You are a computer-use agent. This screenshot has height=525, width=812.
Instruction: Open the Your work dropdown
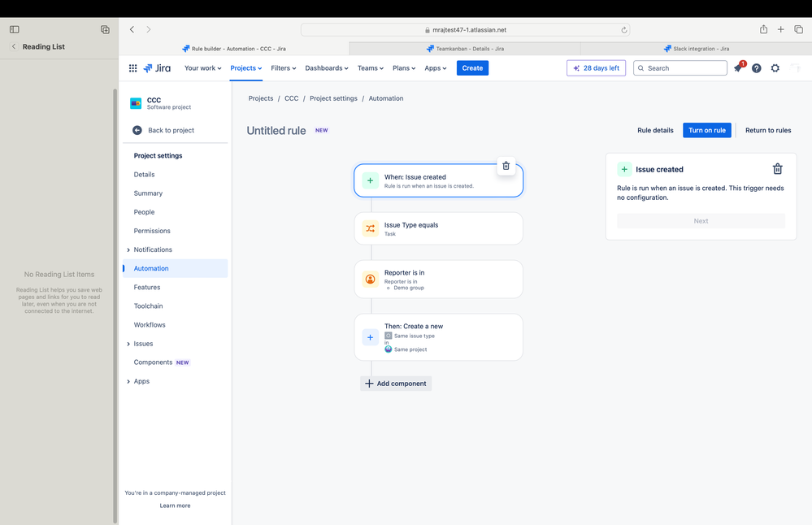pyautogui.click(x=203, y=67)
